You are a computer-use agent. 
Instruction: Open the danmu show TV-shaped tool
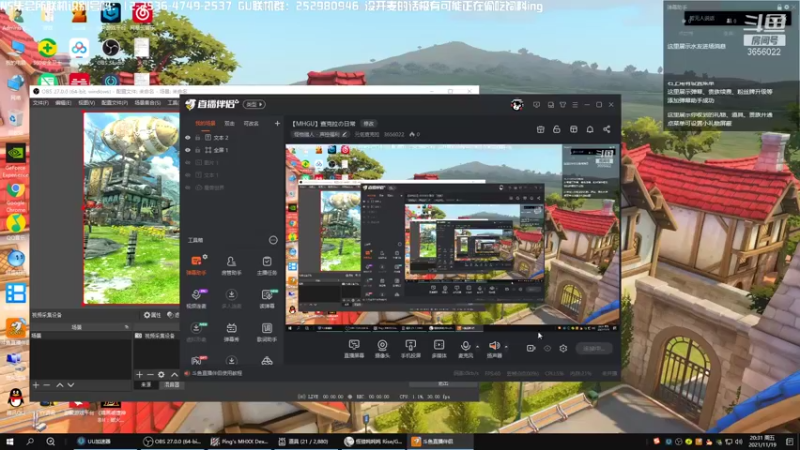pos(231,332)
